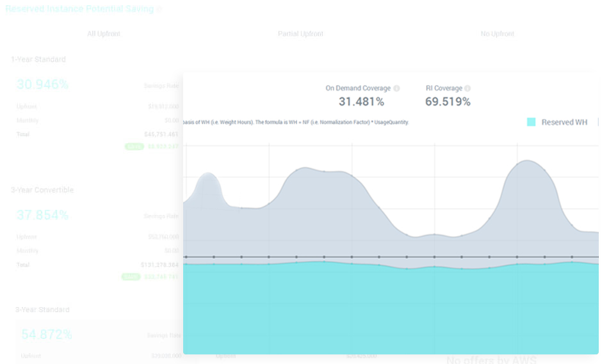Click the green SAVE badge under 1-Year Standard
Viewport: 609px width, 364px height.
tap(134, 146)
